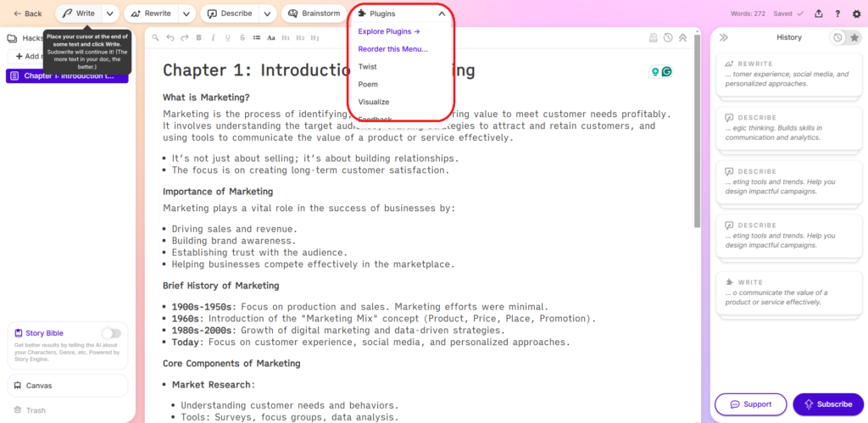Click the green lightbulb suggestion icon
This screenshot has width=868, height=423.
[x=656, y=71]
